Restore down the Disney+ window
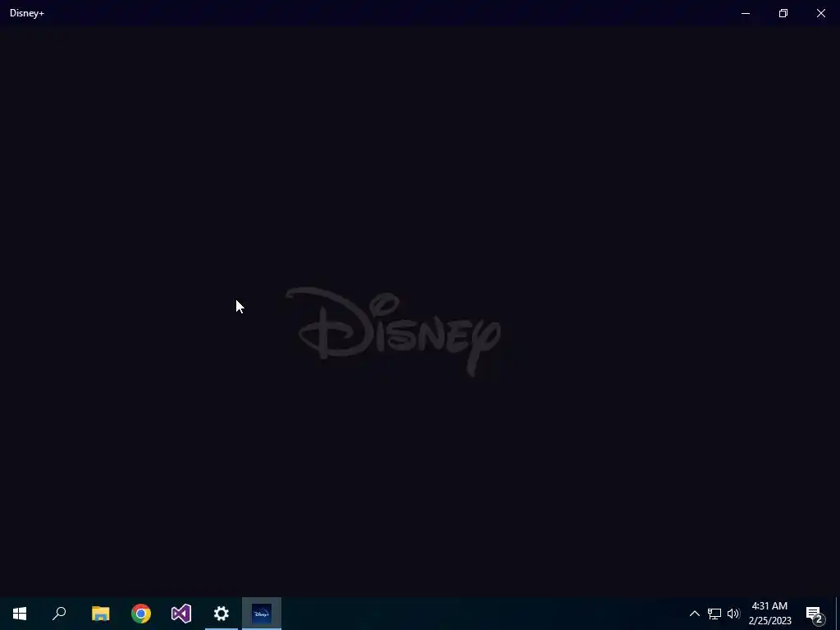 click(783, 13)
